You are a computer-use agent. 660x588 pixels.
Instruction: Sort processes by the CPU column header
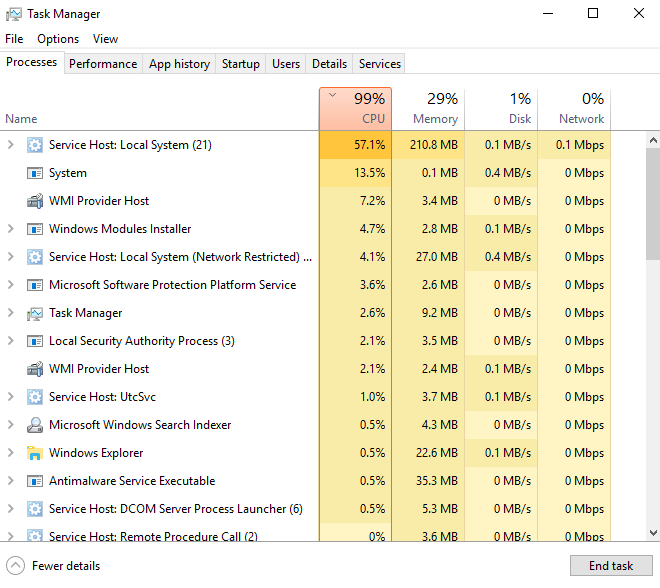coord(356,109)
